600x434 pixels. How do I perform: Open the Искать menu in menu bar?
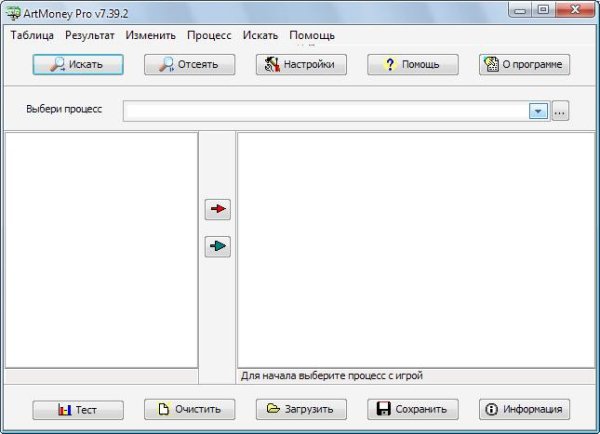tap(260, 35)
